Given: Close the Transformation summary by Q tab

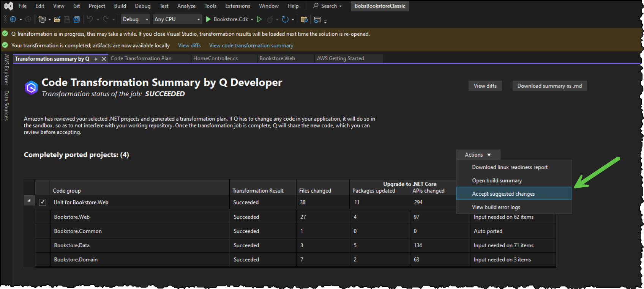Looking at the screenshot, I should pyautogui.click(x=104, y=59).
